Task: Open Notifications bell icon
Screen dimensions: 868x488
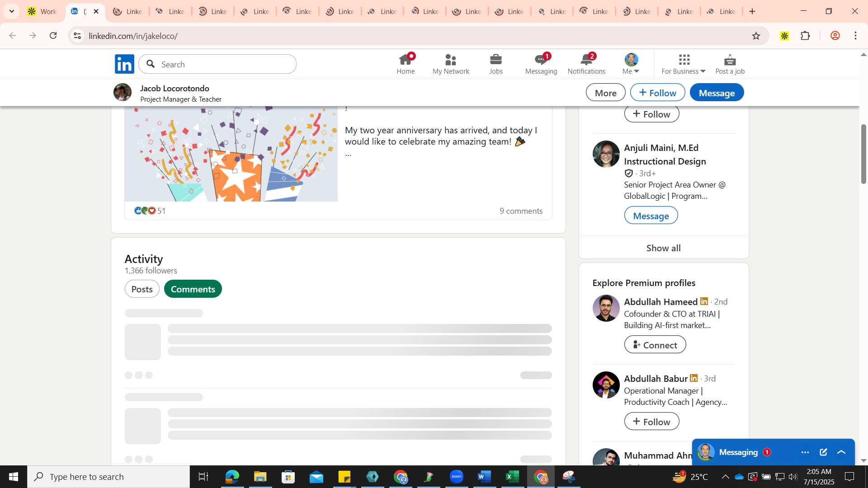Action: pos(586,64)
